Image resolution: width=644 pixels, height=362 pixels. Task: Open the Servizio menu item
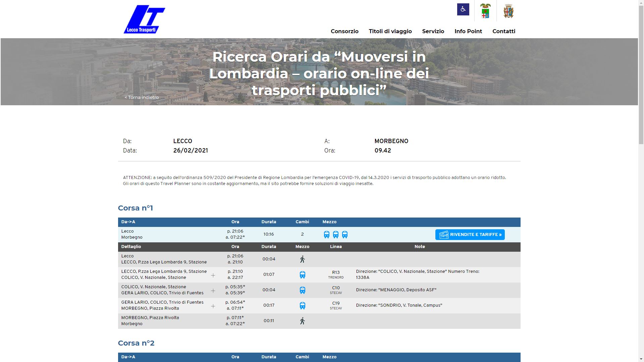coord(433,31)
